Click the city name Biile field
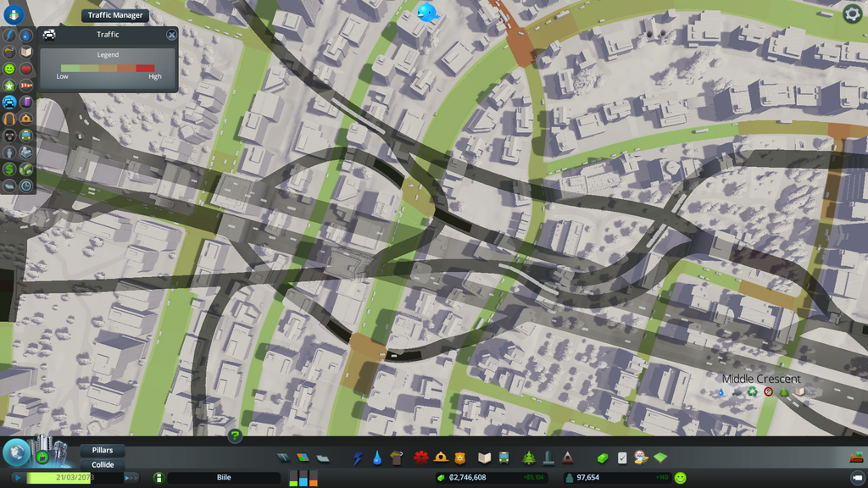This screenshot has width=868, height=488. pyautogui.click(x=224, y=478)
